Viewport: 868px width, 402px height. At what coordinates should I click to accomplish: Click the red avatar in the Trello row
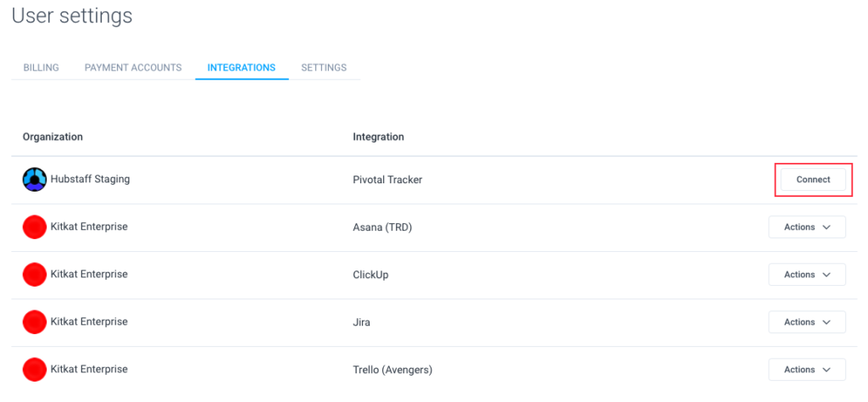click(34, 369)
